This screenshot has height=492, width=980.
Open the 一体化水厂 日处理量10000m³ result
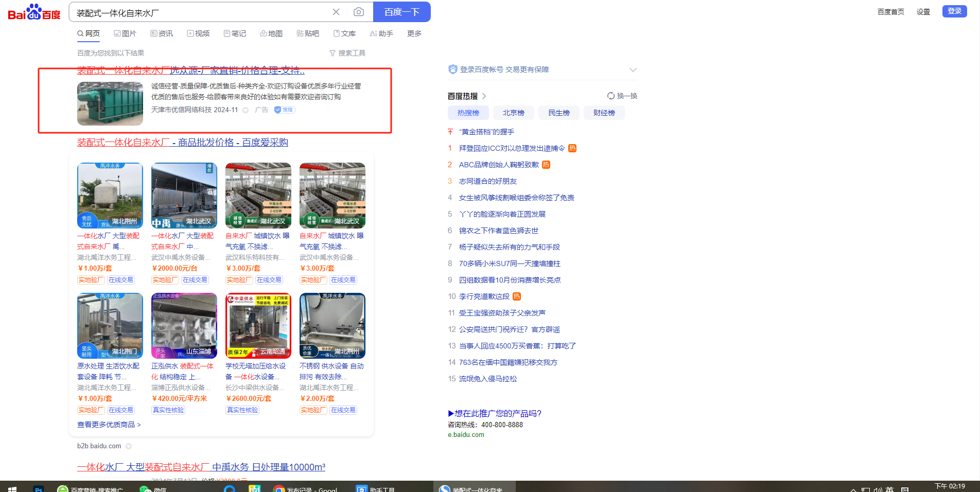tap(201, 467)
